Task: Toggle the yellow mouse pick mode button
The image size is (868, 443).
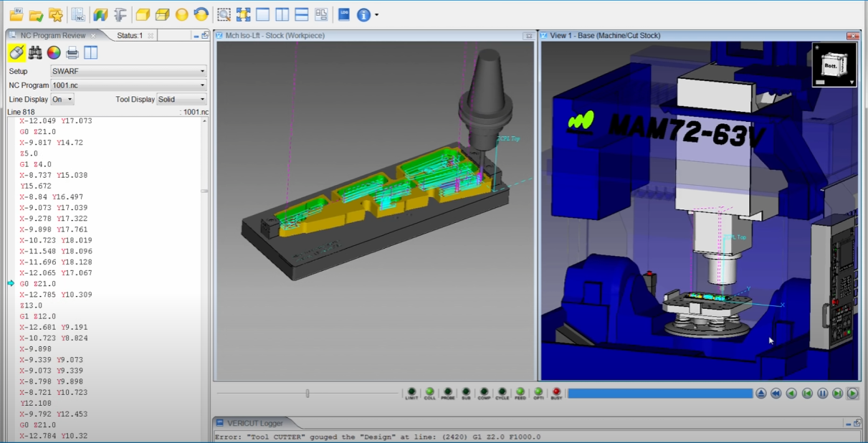Action: point(16,53)
